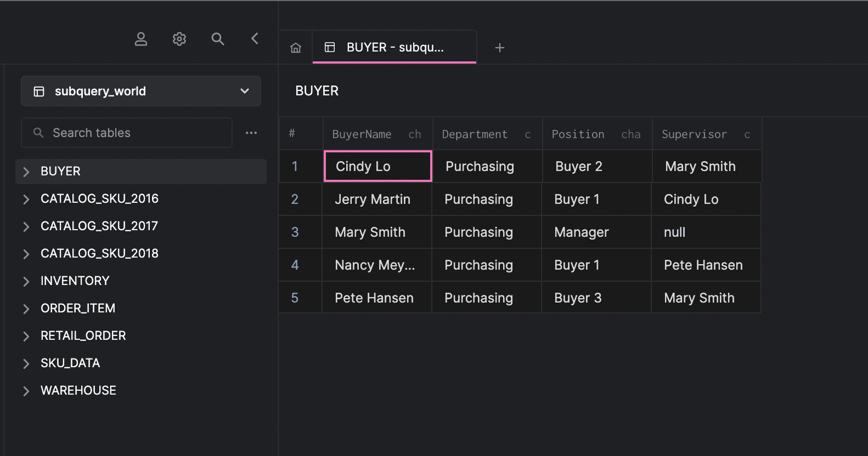Expand the INVENTORY table chevron
The width and height of the screenshot is (868, 456).
26,281
